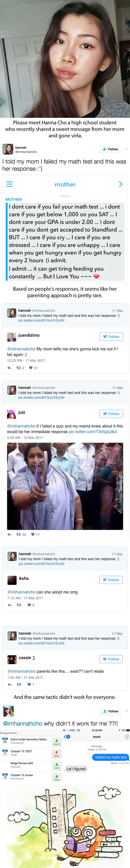Viewport: 130px width, 868px height.
Task: Expand the Chapter 10 TEST assignment row
Action: 32,753
